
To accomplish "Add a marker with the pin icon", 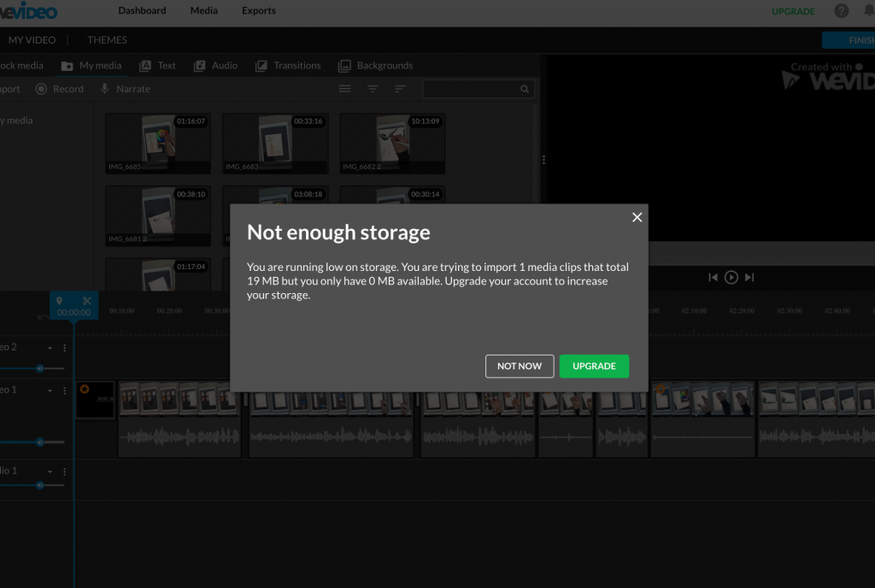I will pyautogui.click(x=59, y=301).
